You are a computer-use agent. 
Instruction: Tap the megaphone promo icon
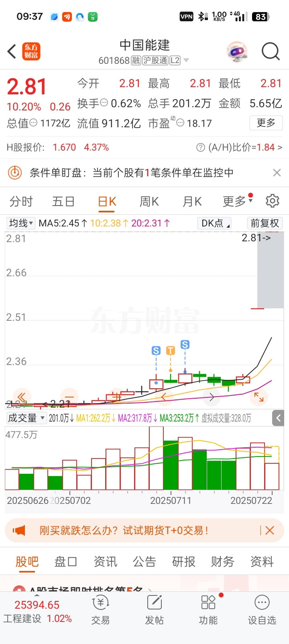(19, 530)
